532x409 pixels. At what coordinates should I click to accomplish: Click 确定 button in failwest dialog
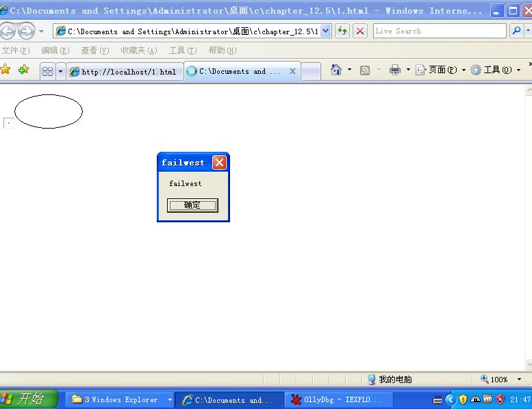192,205
